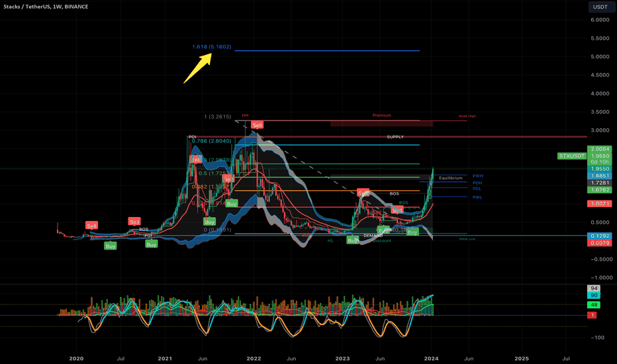The width and height of the screenshot is (617, 364).
Task: Select the −100 oscillator scale label
Action: (597, 338)
